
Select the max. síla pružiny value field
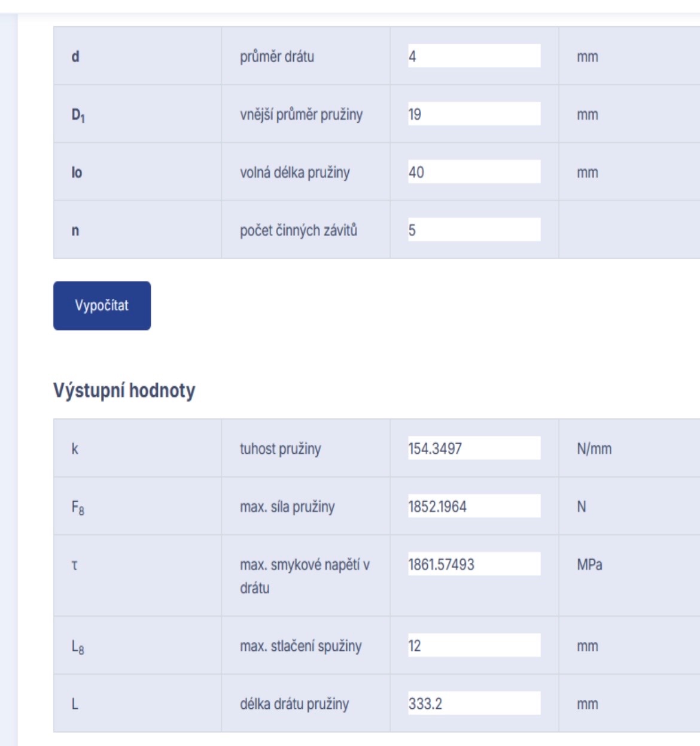(x=474, y=506)
